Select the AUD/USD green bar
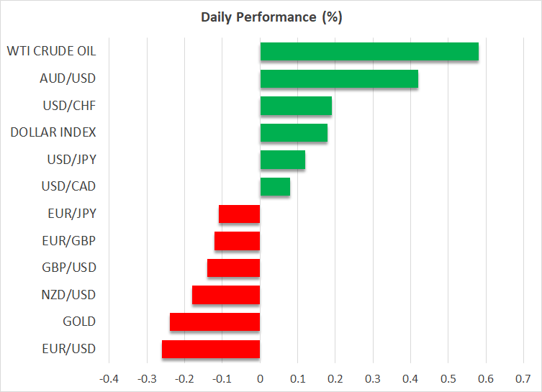The height and width of the screenshot is (392, 542). (x=338, y=79)
